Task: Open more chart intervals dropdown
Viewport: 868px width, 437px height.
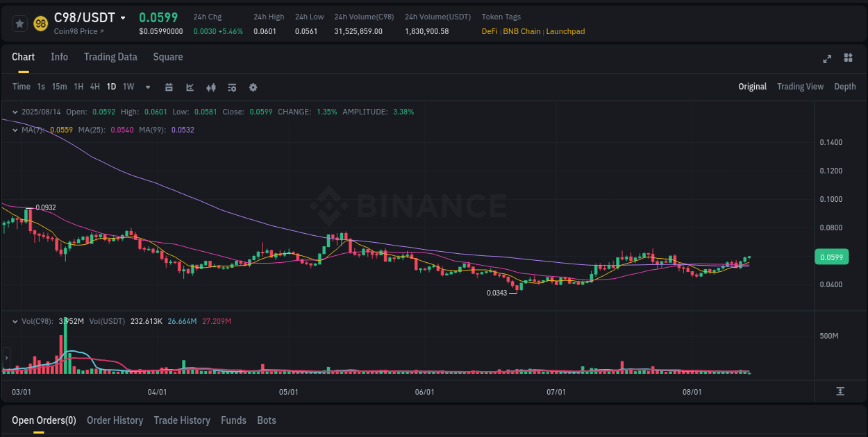Action: tap(147, 87)
